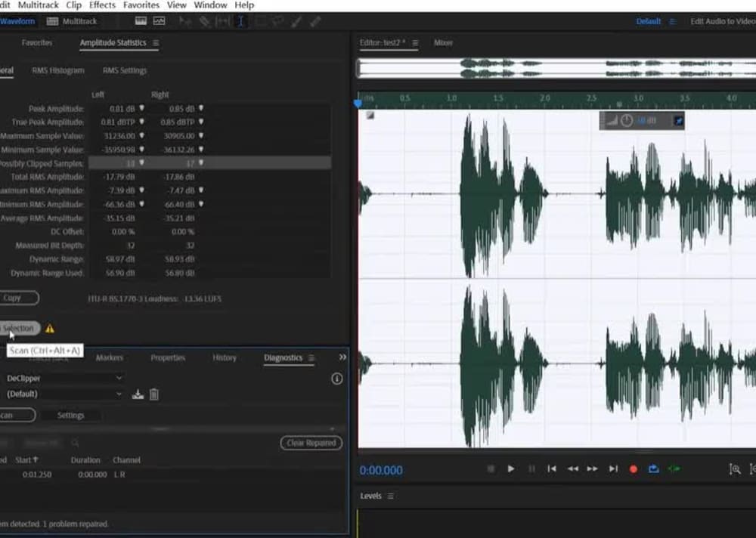Stop playback

(x=491, y=469)
